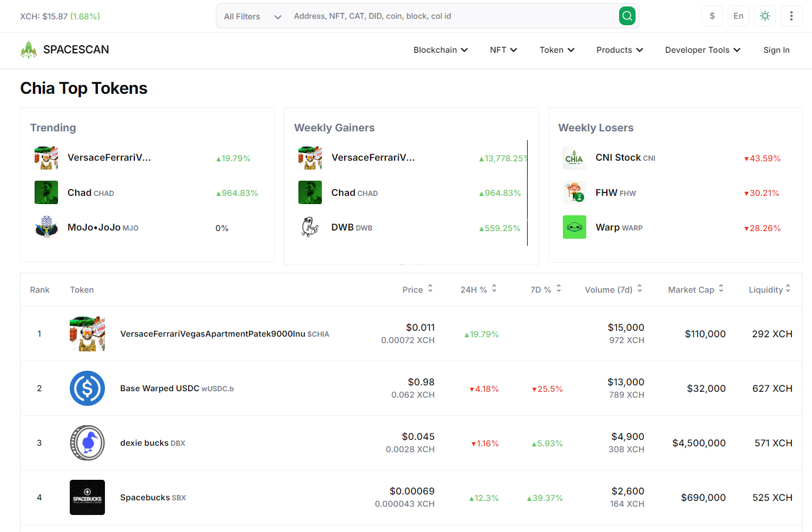Screen dimensions: 812x532
Task: Expand the All Filters dropdown
Action: [253, 16]
